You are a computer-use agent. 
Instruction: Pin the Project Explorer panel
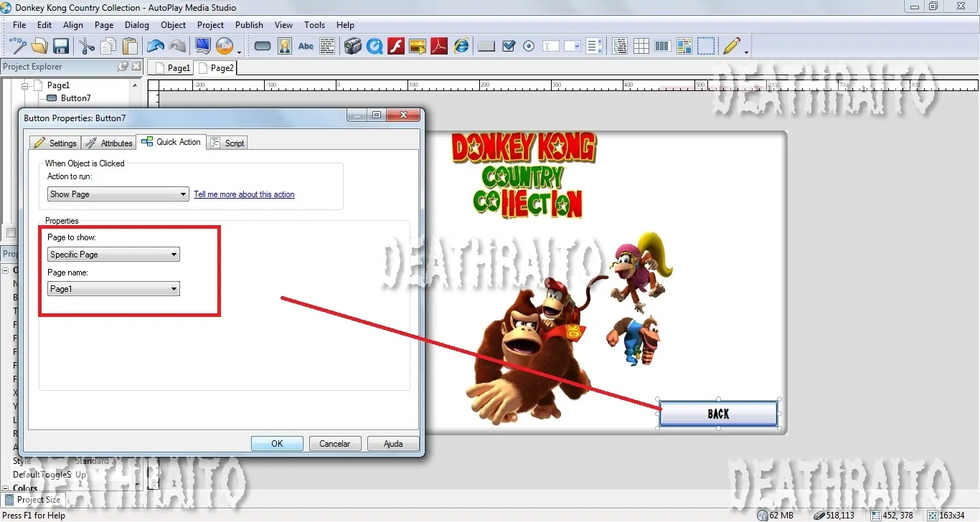(123, 66)
